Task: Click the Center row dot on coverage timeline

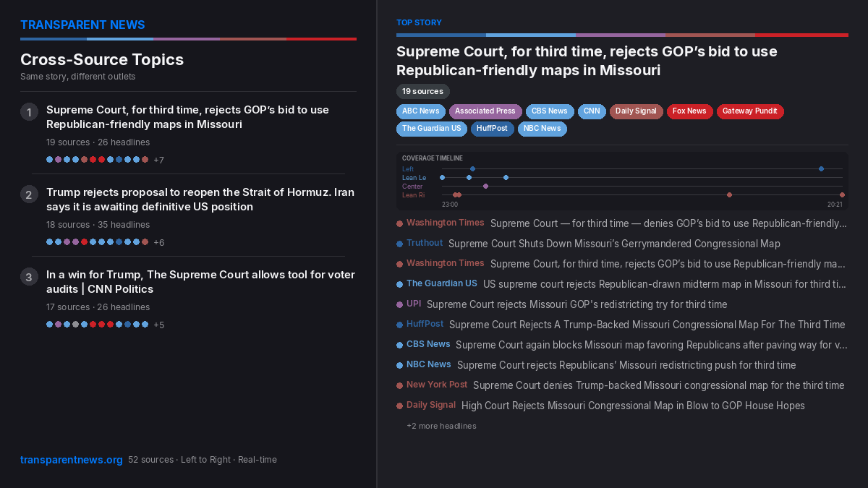Action: (485, 187)
